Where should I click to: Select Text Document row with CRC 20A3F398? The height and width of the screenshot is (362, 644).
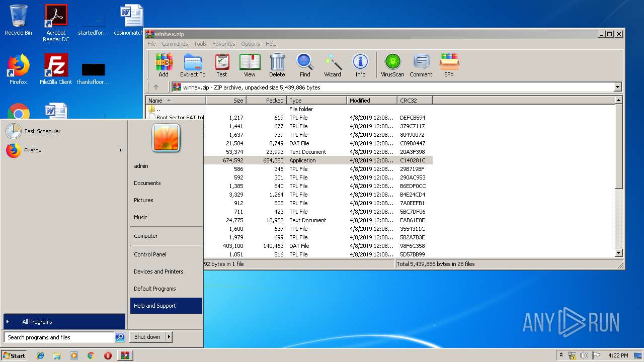pyautogui.click(x=318, y=152)
